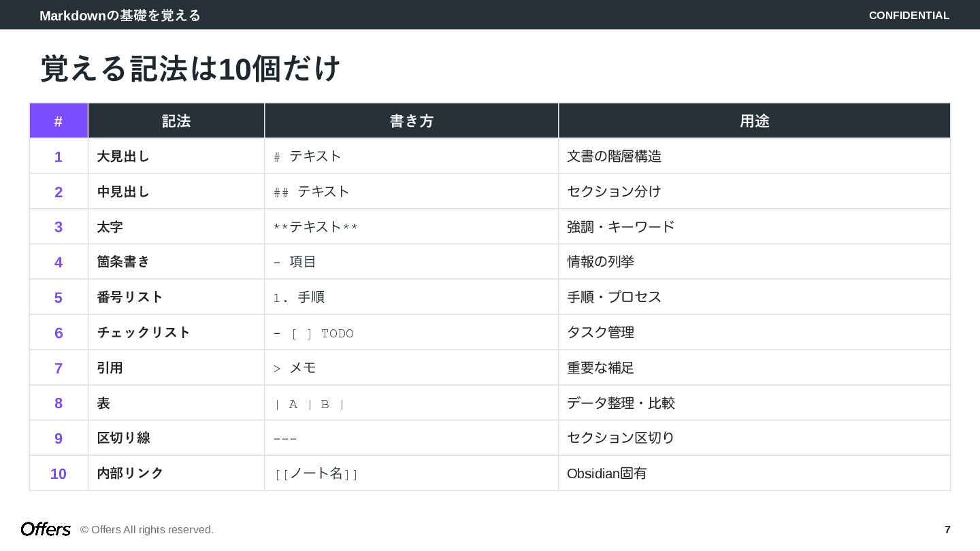The image size is (980, 551).
Task: Click the 用途 column header
Action: click(x=755, y=121)
